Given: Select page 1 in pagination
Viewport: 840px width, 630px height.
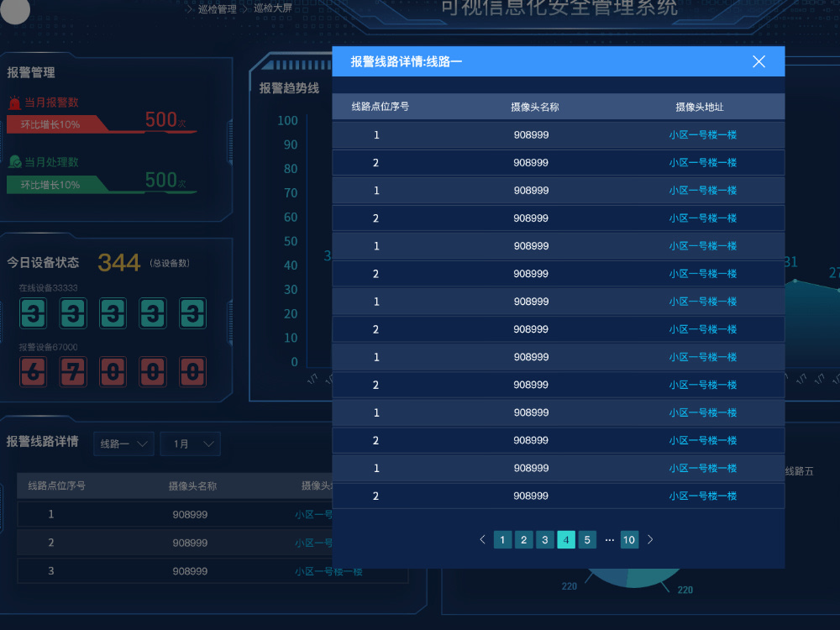Looking at the screenshot, I should click(x=502, y=539).
